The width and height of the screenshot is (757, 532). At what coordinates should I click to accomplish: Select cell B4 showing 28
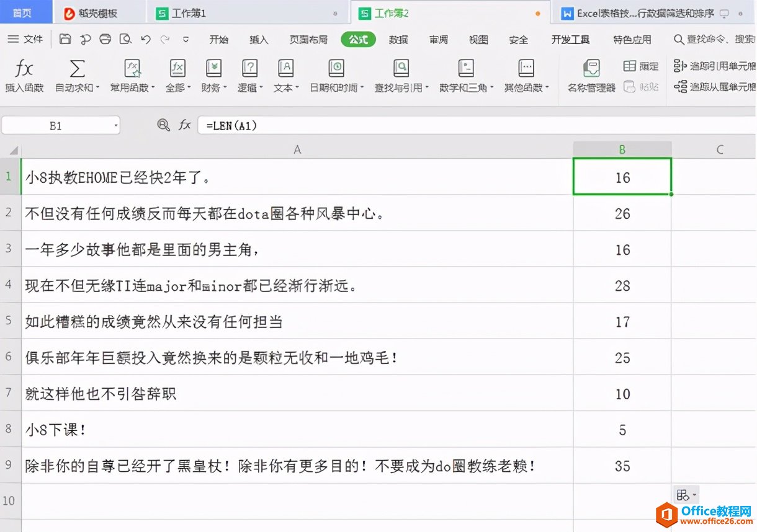[x=622, y=285]
